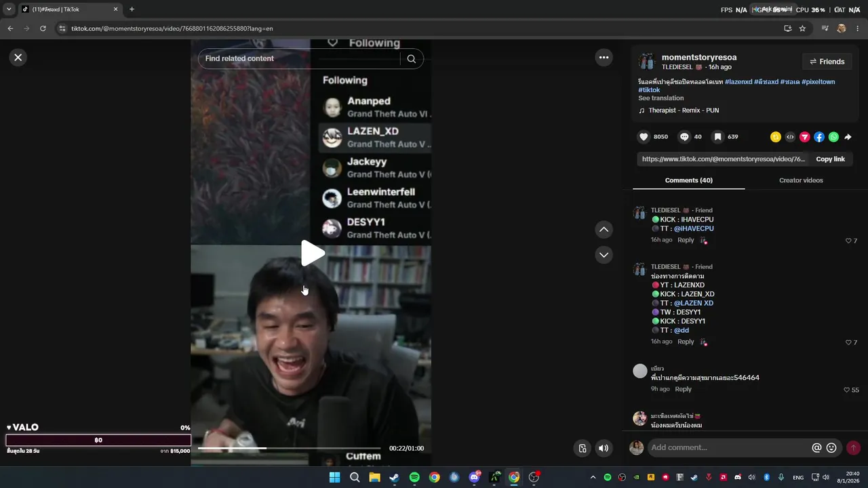Open Discord from the taskbar
The image size is (868, 488).
(x=475, y=477)
